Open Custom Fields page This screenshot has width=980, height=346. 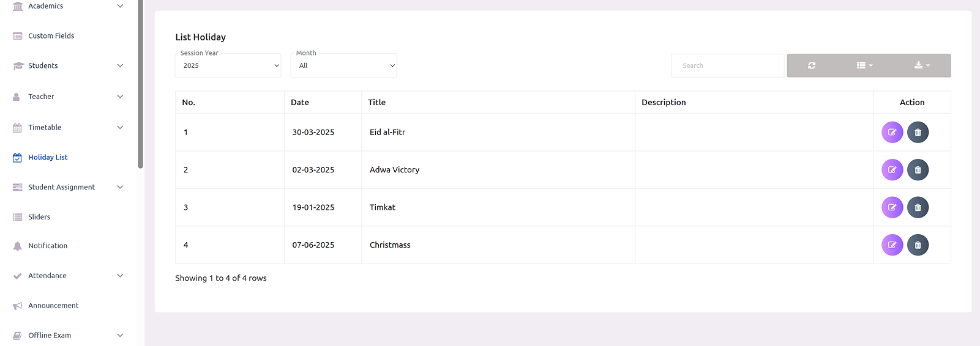(51, 36)
